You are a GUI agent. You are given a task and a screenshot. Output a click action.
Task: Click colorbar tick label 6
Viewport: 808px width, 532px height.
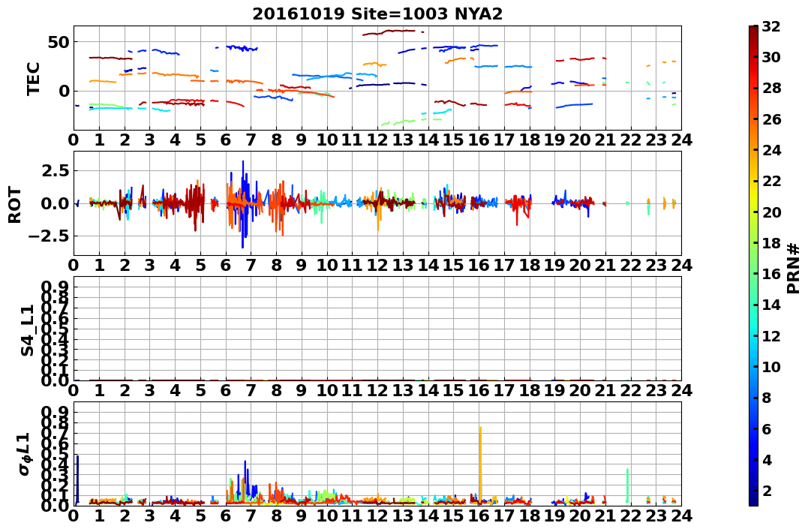click(766, 428)
